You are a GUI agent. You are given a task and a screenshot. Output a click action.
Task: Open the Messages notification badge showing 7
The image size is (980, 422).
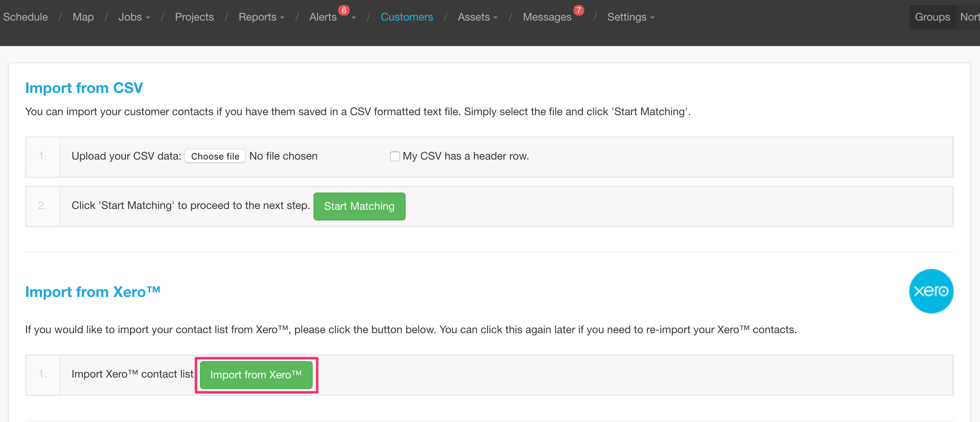[x=579, y=10]
